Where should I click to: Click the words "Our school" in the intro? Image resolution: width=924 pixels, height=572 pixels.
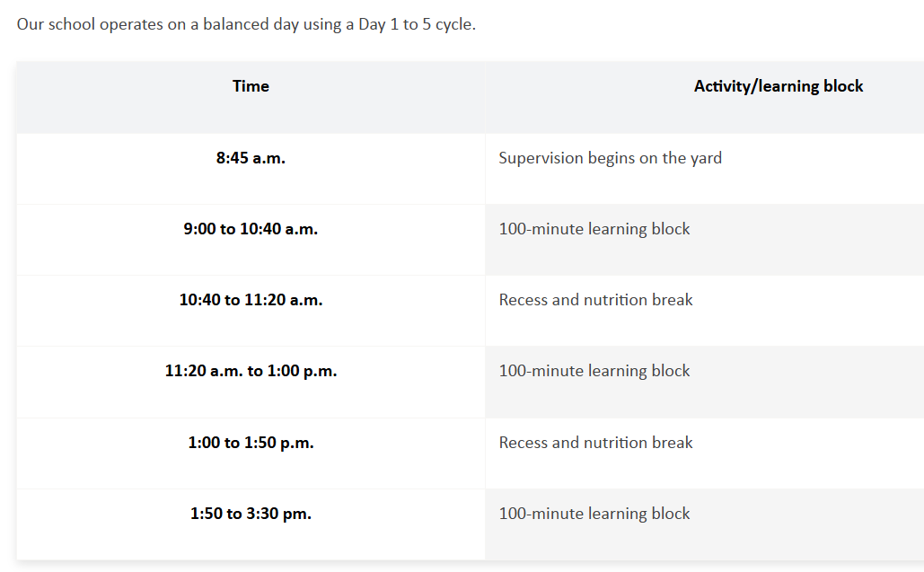[x=52, y=24]
